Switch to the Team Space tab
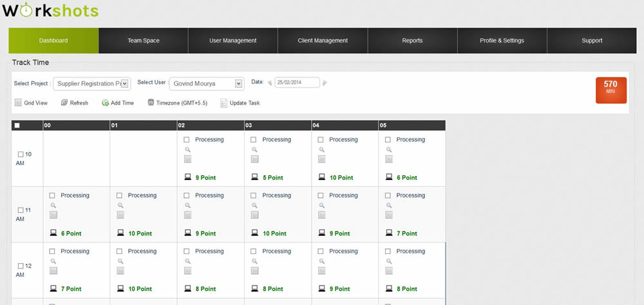644x305 pixels. coord(143,41)
